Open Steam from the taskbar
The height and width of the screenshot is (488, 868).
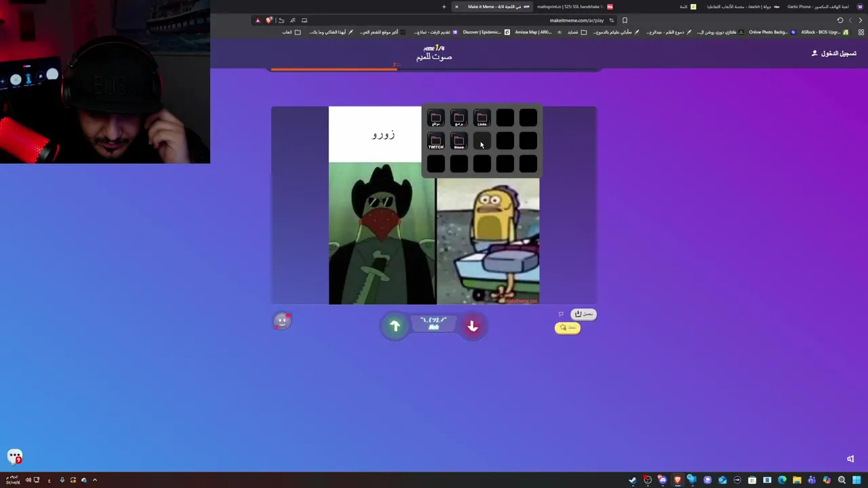click(x=633, y=480)
